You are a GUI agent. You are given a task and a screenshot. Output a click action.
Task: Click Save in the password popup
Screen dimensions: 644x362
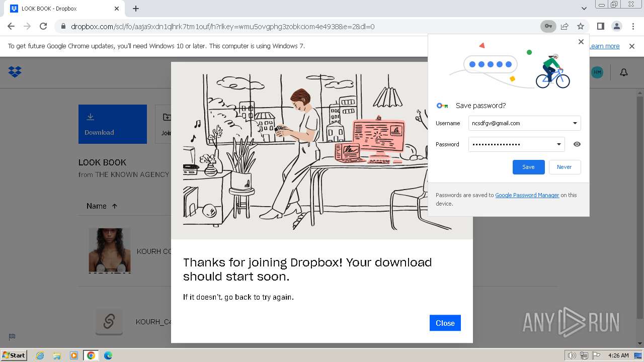[528, 167]
